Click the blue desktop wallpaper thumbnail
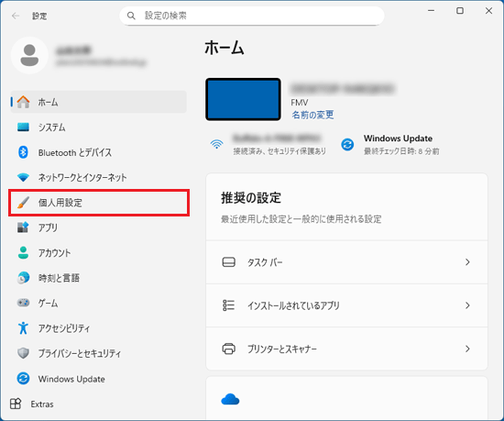Screen dimensions: 504x421 [x=243, y=99]
